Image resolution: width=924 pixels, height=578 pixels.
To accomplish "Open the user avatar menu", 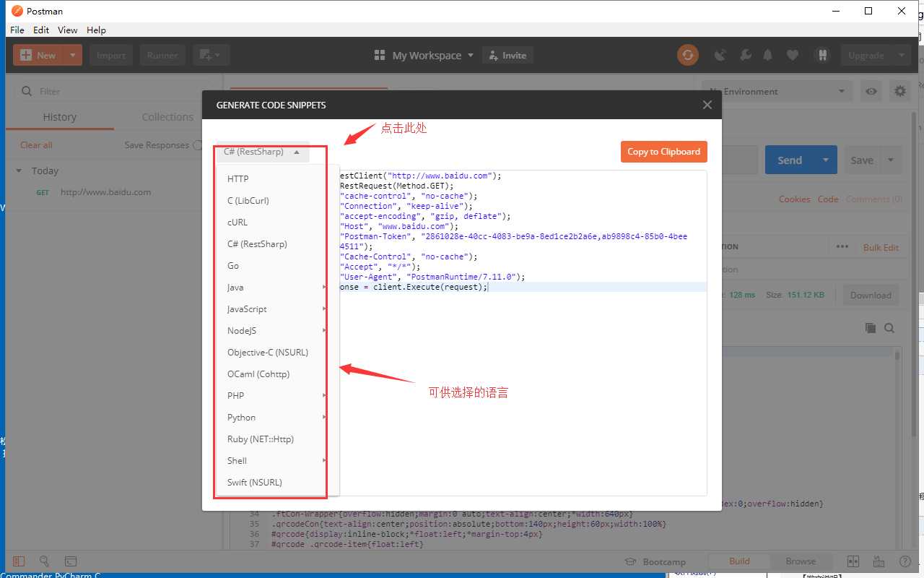I will [821, 55].
